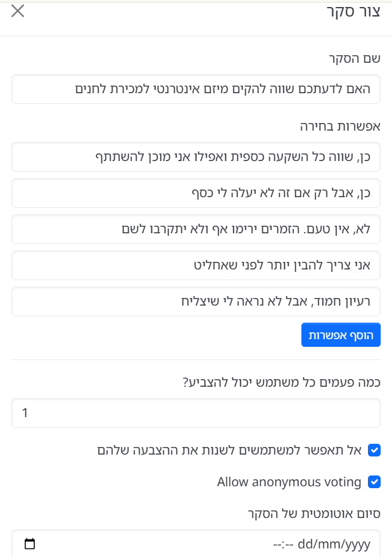Click the Allow anonymous voting label text

(289, 482)
